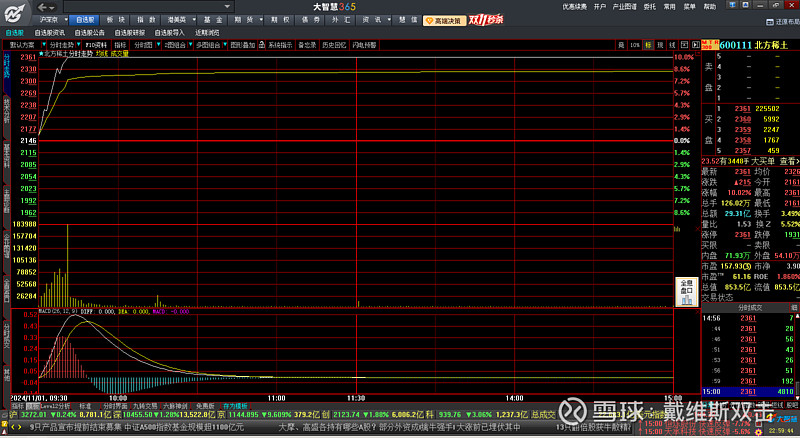Click the 15:00 highlighted trade row
This screenshot has height=438, width=800.
point(748,392)
